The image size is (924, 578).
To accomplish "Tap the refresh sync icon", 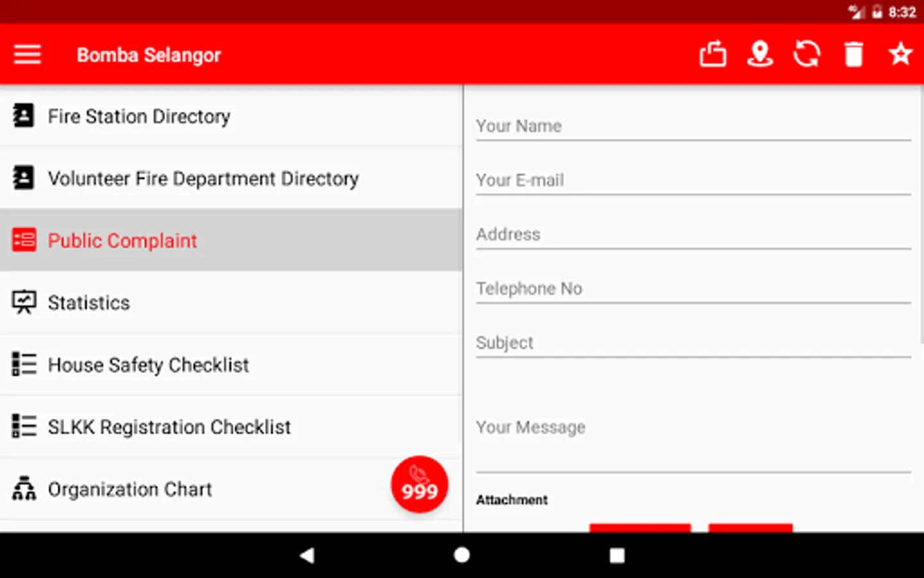I will coord(807,54).
